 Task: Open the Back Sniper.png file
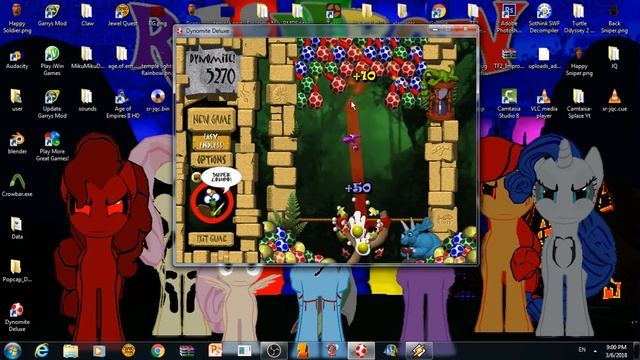(x=614, y=18)
